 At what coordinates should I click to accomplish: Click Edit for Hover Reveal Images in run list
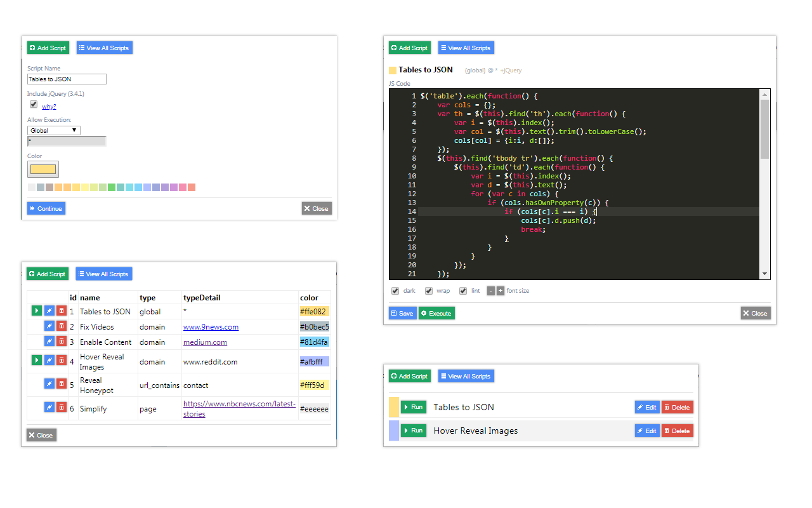(x=647, y=431)
